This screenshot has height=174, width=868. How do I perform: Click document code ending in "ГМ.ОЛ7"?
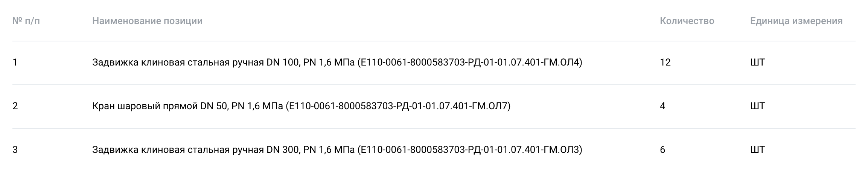click(398, 106)
